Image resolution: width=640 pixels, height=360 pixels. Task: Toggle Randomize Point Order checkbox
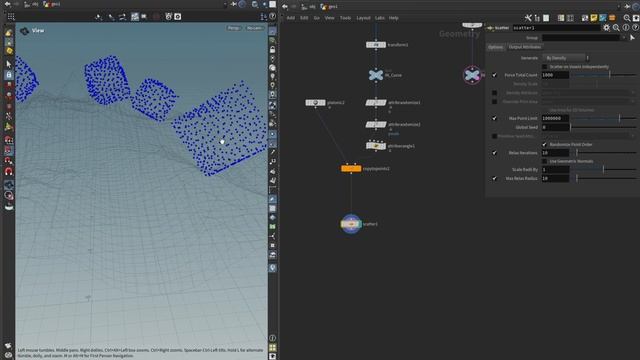[544, 144]
